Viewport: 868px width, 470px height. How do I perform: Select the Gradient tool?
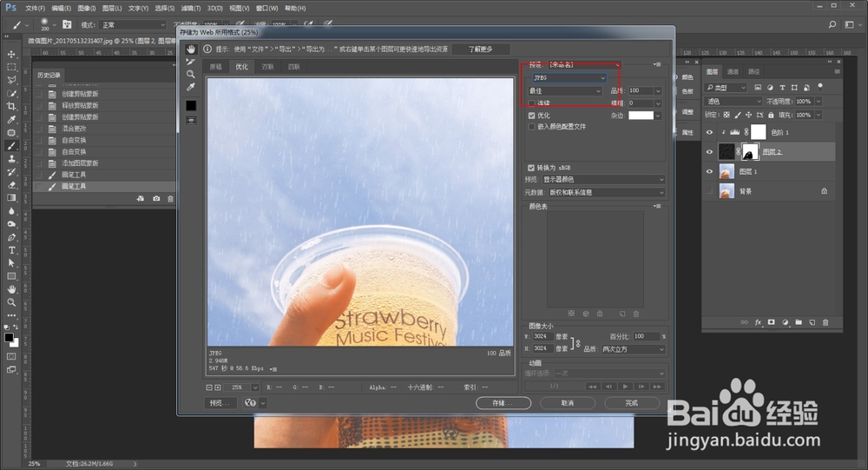(x=11, y=198)
